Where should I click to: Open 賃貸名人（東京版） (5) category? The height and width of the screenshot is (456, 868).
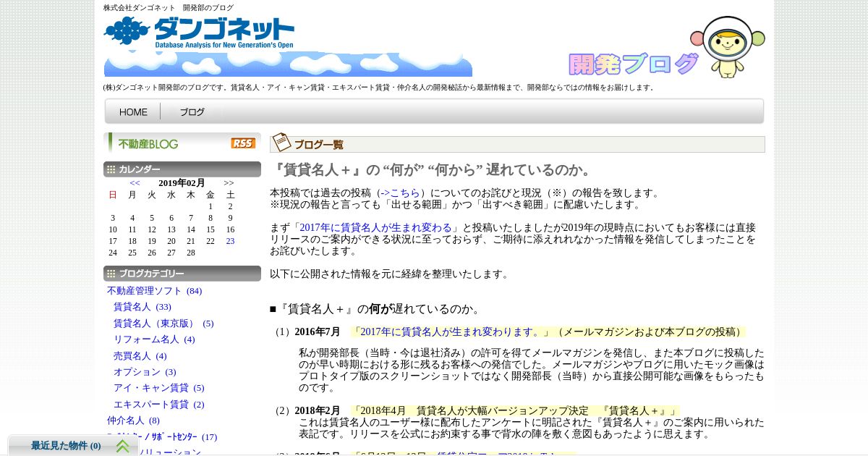tap(163, 324)
